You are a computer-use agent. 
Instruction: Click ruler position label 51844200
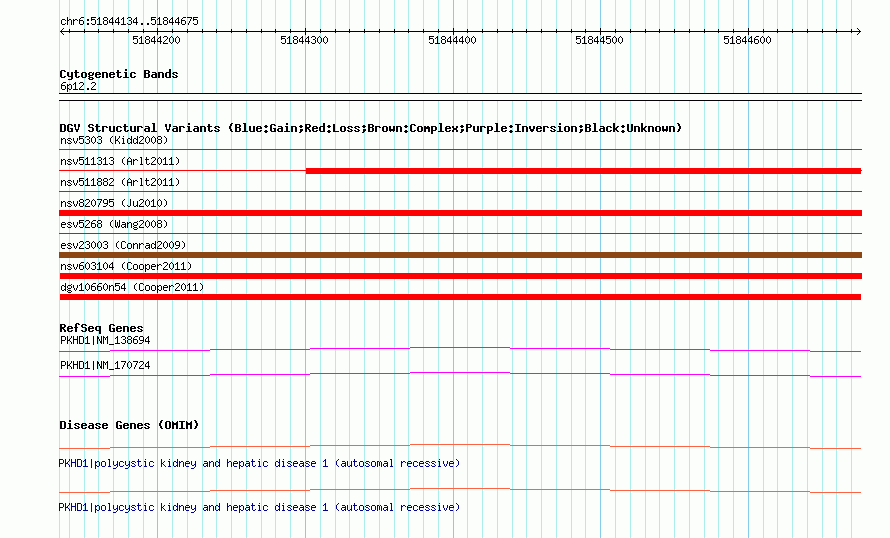[156, 40]
